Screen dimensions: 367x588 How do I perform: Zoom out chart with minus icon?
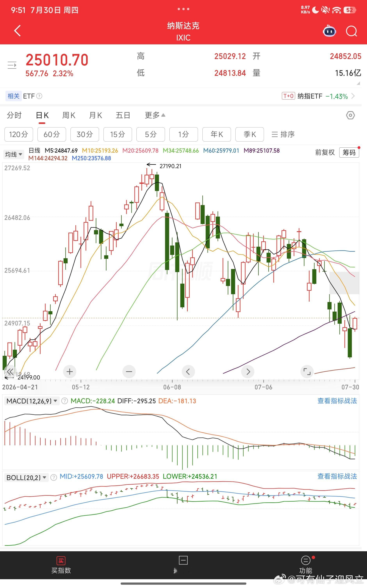coord(129,372)
